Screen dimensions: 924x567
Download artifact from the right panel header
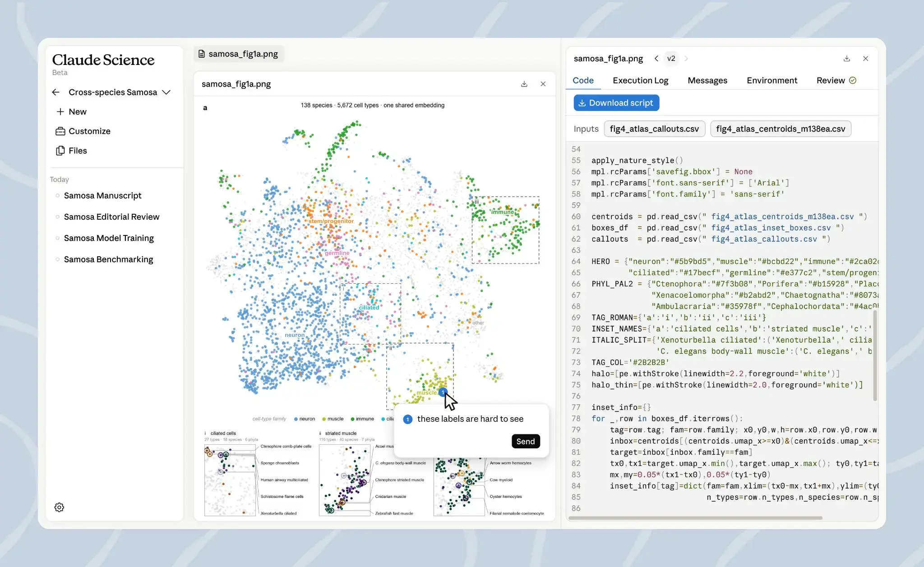[847, 59]
